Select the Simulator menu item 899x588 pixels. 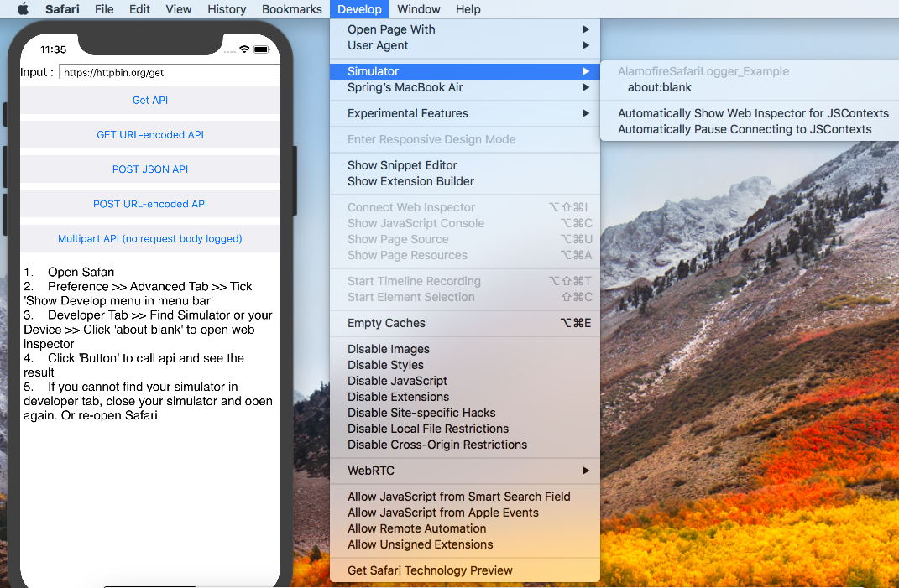[x=465, y=71]
